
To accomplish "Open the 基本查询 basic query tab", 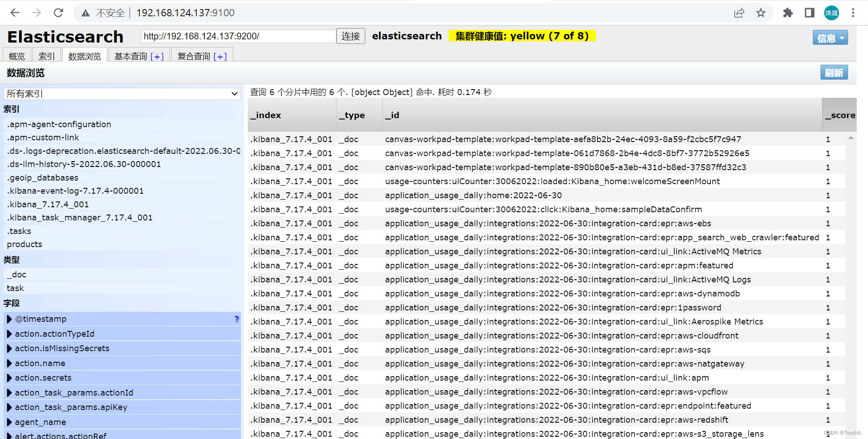I will coord(139,56).
